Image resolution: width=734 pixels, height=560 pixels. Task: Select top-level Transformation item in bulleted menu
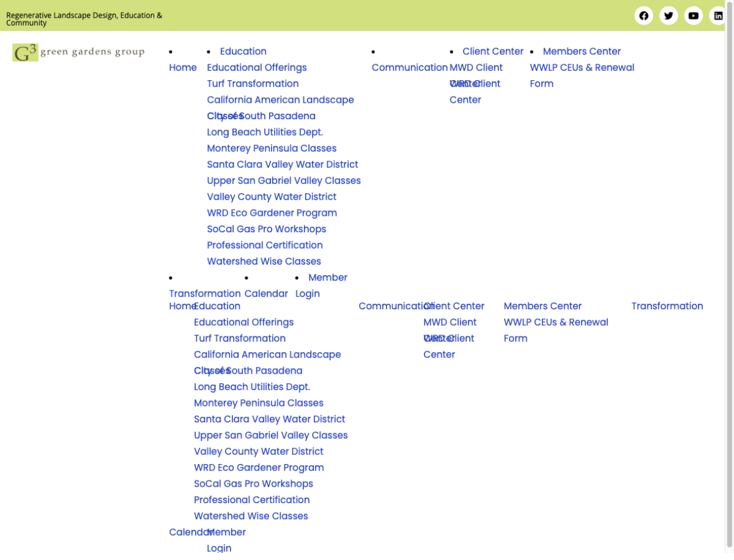point(205,294)
